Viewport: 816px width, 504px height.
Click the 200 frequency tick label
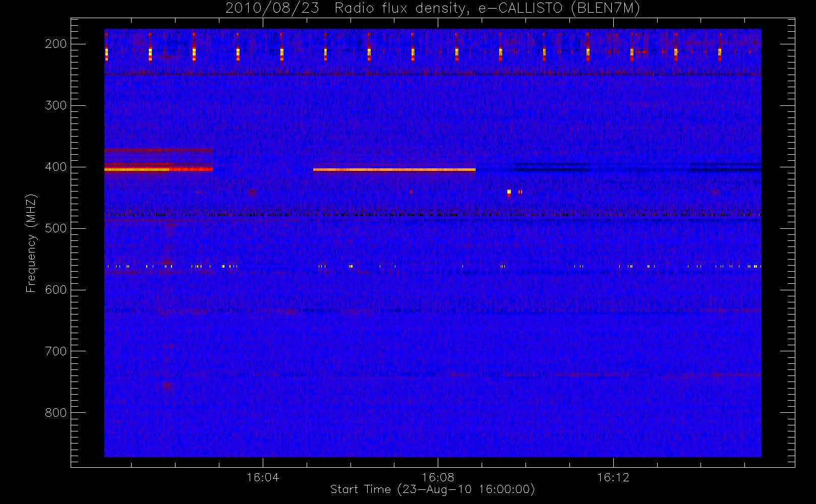55,44
